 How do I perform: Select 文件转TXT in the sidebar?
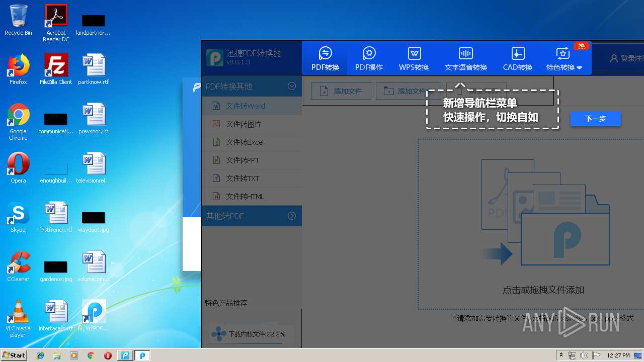(252, 178)
